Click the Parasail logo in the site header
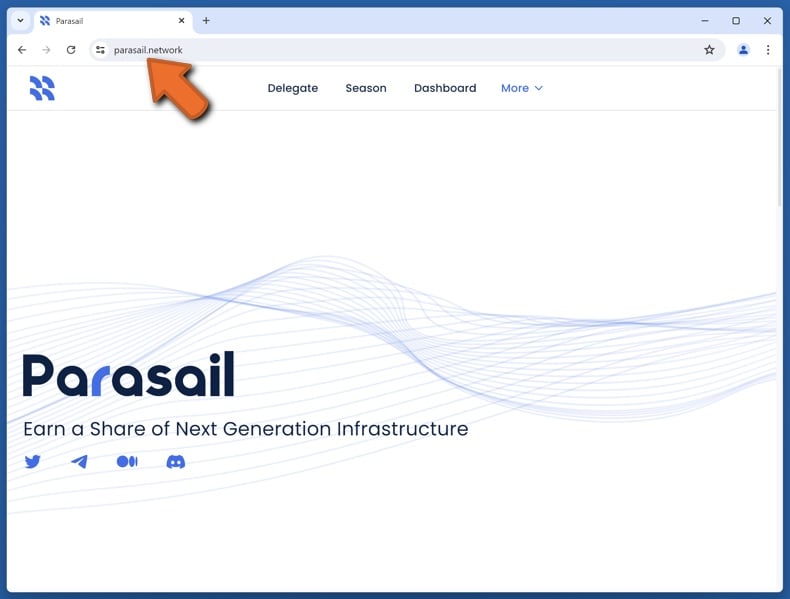This screenshot has height=599, width=790. [x=42, y=88]
